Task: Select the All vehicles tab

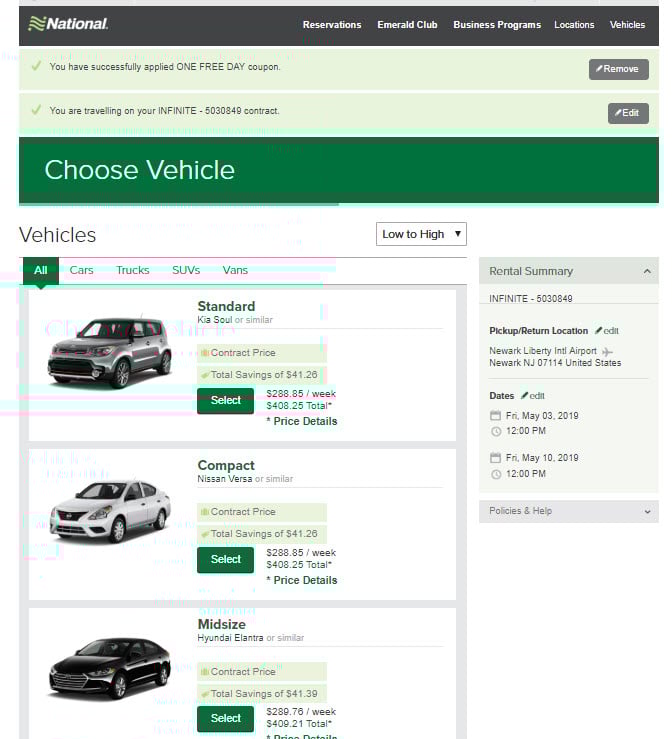Action: [41, 271]
